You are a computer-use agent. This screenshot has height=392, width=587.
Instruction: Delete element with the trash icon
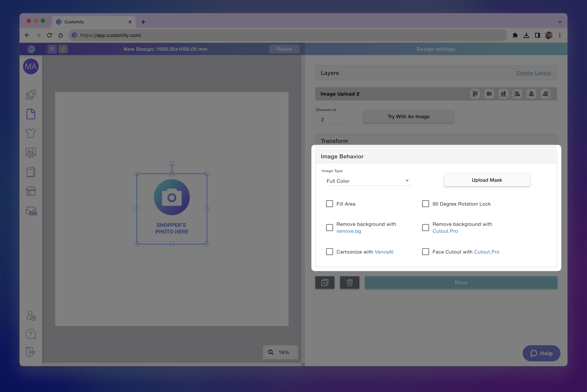click(349, 282)
